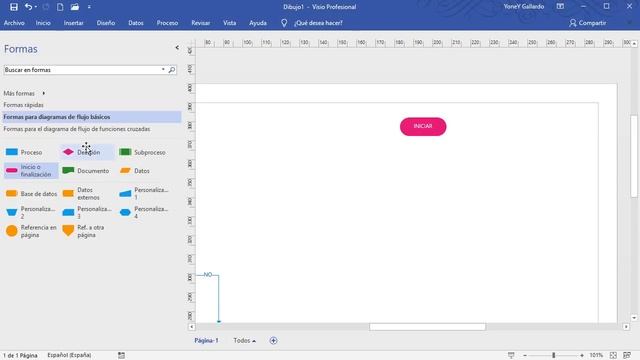Pick the Personaliza... 2 shape
Viewport: 640px width, 360px height.
(31, 212)
